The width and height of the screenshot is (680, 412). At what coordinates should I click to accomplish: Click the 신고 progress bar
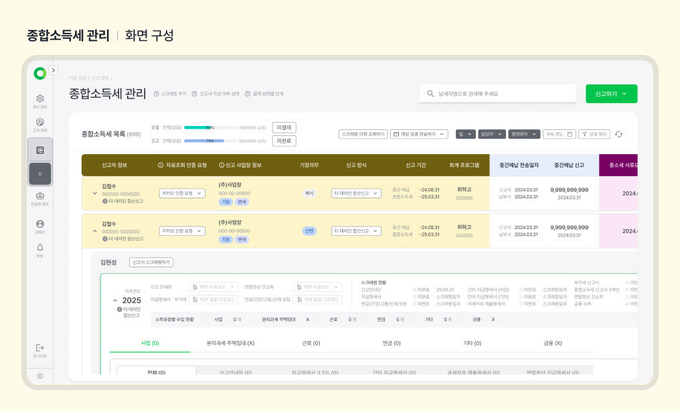pyautogui.click(x=212, y=141)
